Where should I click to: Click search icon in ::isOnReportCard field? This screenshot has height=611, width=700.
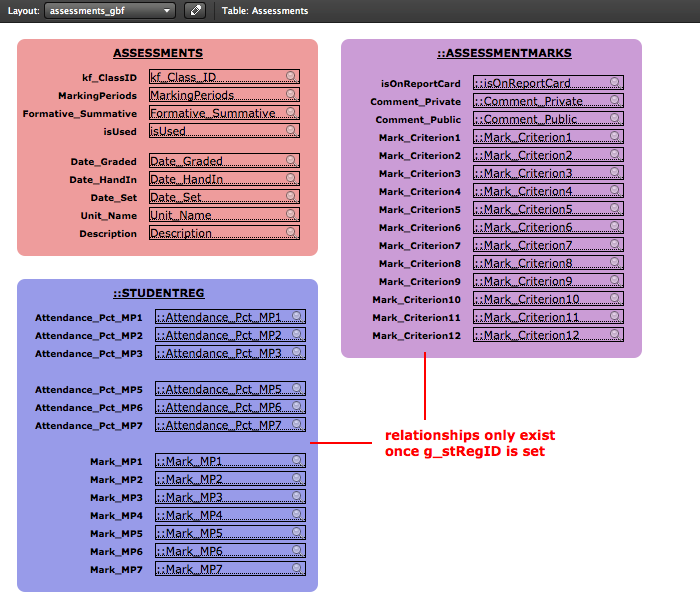pos(615,82)
